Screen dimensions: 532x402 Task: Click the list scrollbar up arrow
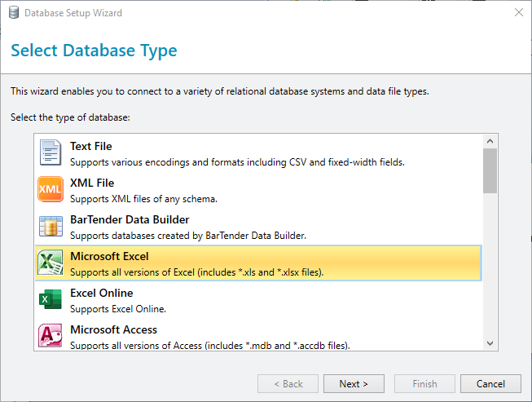tap(490, 141)
